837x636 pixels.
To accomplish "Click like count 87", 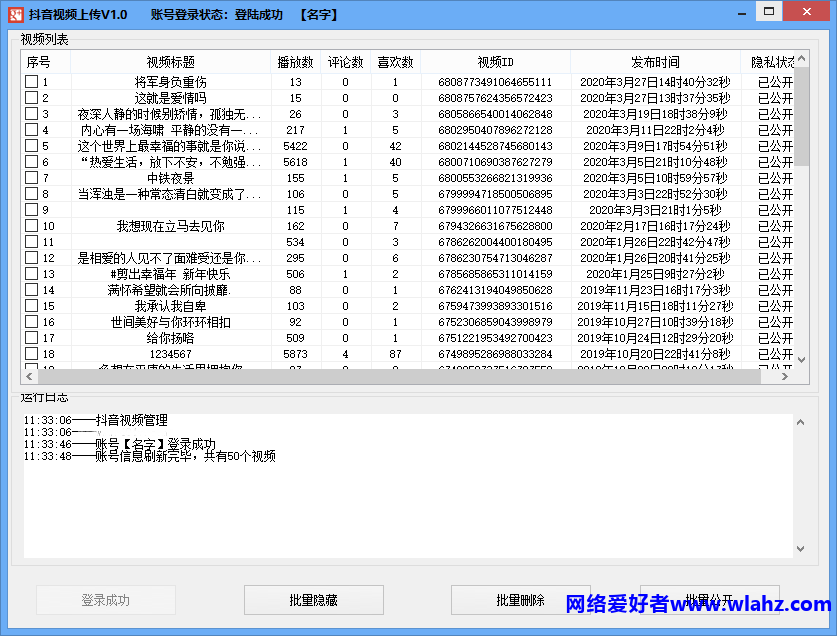I will click(396, 354).
